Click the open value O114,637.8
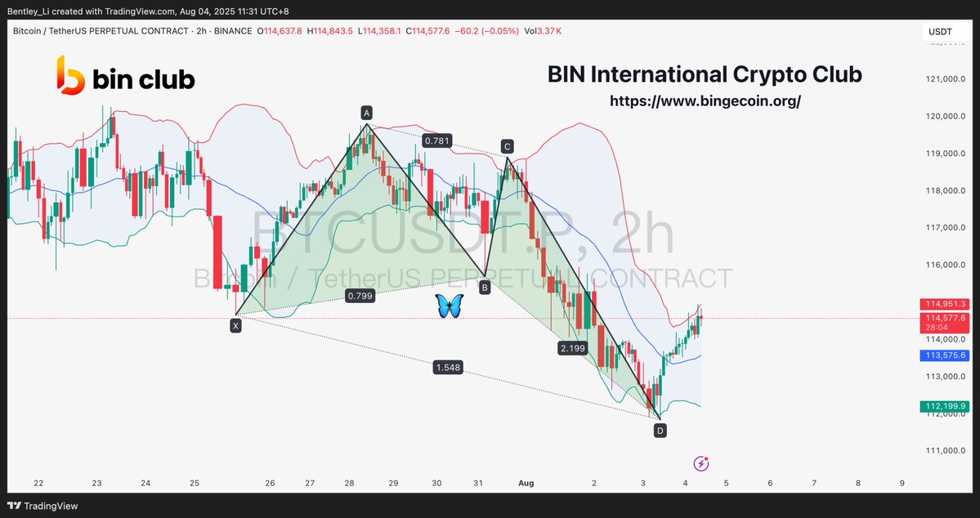Screen dimensions: 980x518 pos(280,30)
